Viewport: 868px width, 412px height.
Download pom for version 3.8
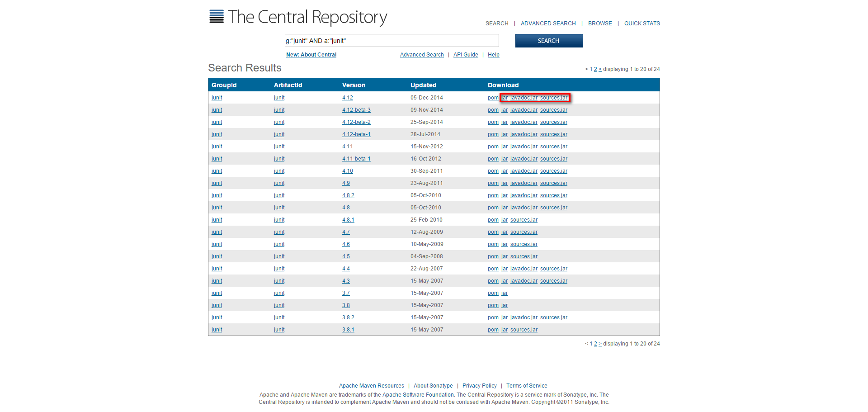(x=493, y=305)
